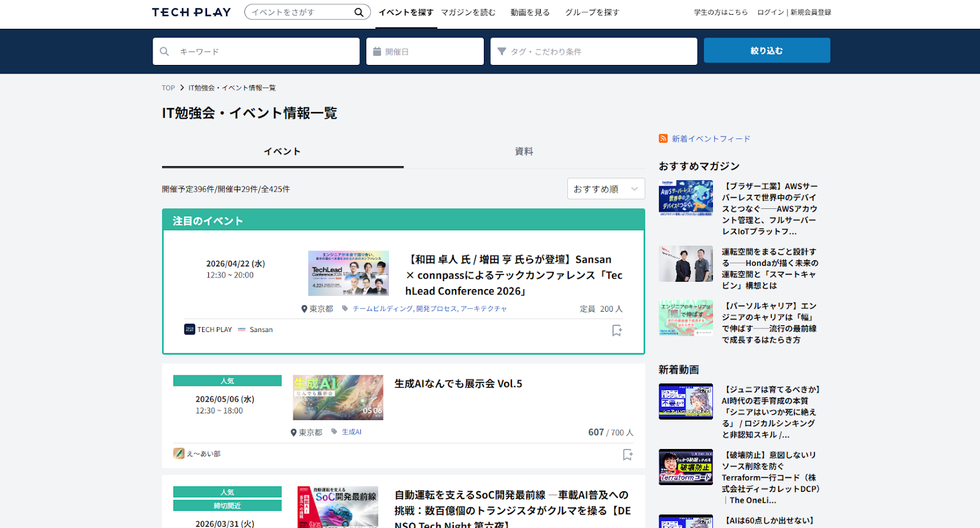
Task: Click the TECH PLAY organizer icon
Action: [190, 330]
